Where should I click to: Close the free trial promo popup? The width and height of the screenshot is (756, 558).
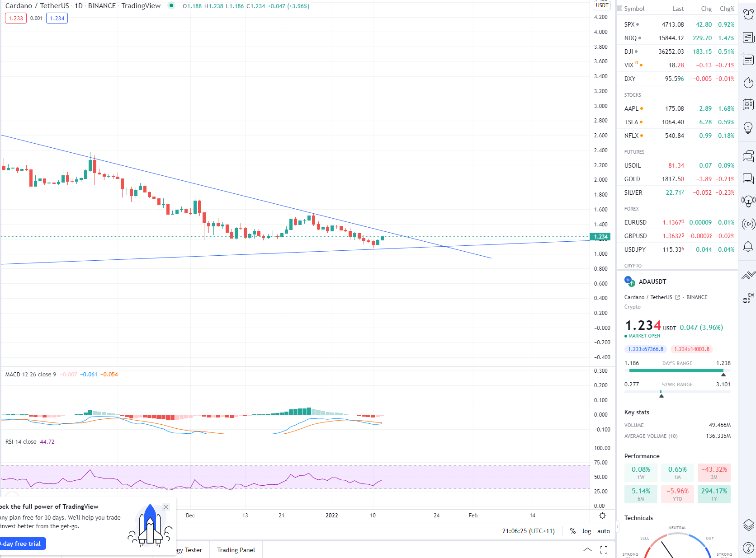(x=166, y=507)
